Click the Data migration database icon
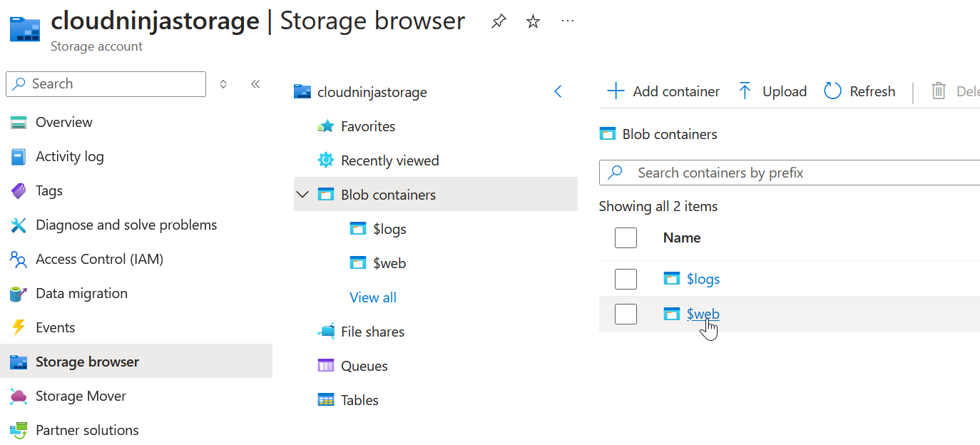This screenshot has width=980, height=445. [x=19, y=293]
